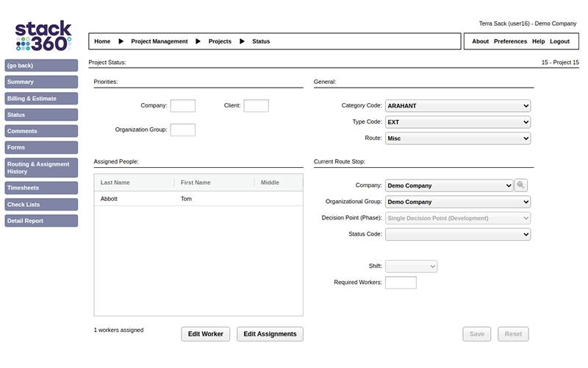Viewport: 588px width, 368px height.
Task: Open the Category Code dropdown
Action: click(457, 106)
